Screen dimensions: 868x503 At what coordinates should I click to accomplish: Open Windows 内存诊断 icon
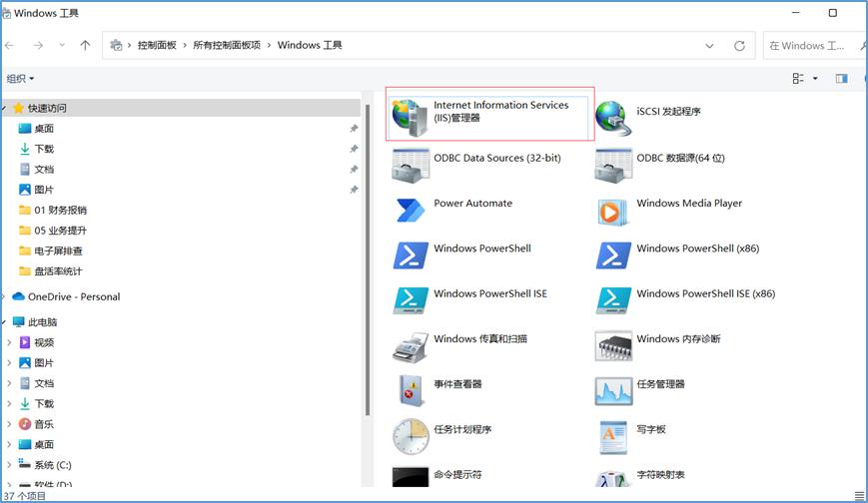click(x=613, y=346)
